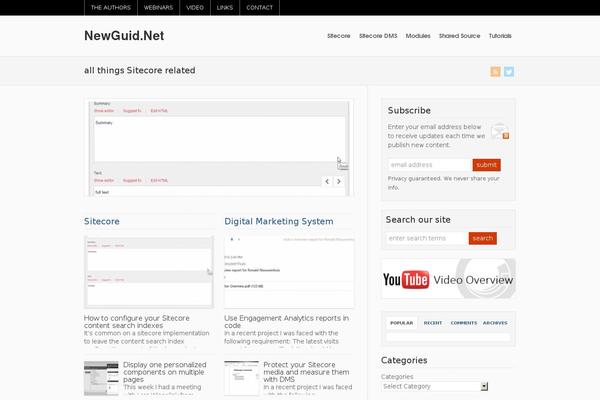
Task: Open the Digital Marketing System heading
Action: pyautogui.click(x=279, y=221)
